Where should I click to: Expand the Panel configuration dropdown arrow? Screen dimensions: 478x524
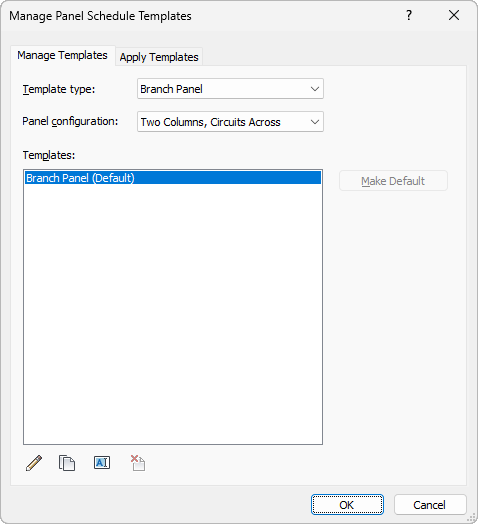coord(315,122)
